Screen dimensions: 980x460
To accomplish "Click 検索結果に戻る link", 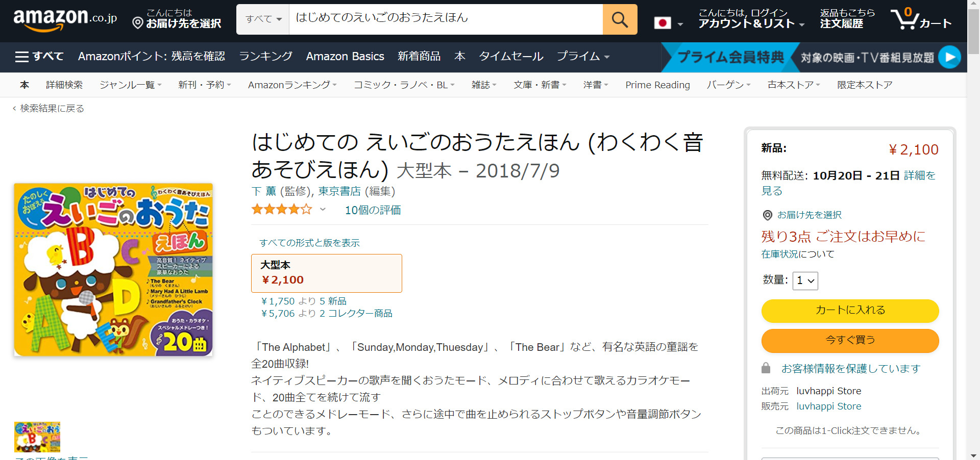I will (x=52, y=109).
